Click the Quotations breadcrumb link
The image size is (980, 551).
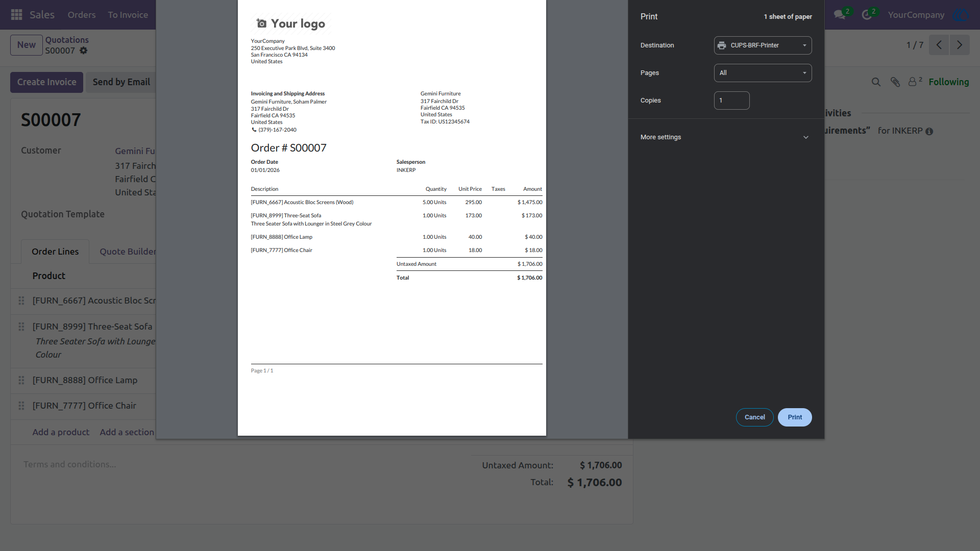67,40
